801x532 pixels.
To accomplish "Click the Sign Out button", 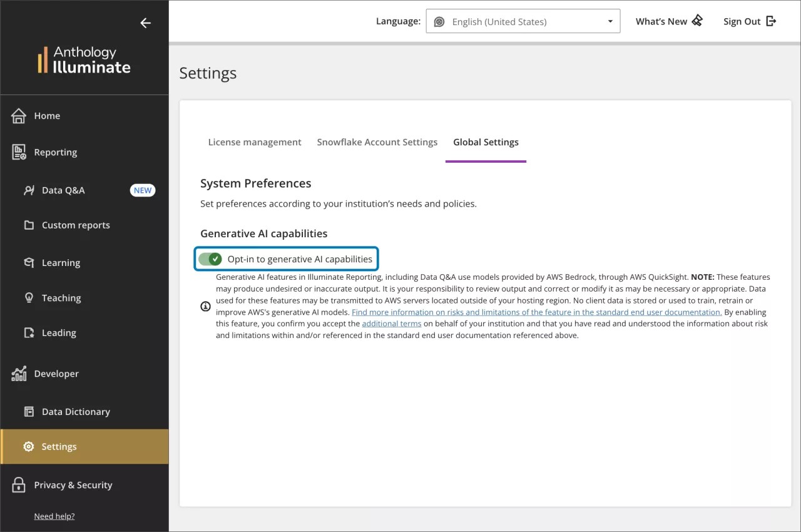I will (748, 21).
